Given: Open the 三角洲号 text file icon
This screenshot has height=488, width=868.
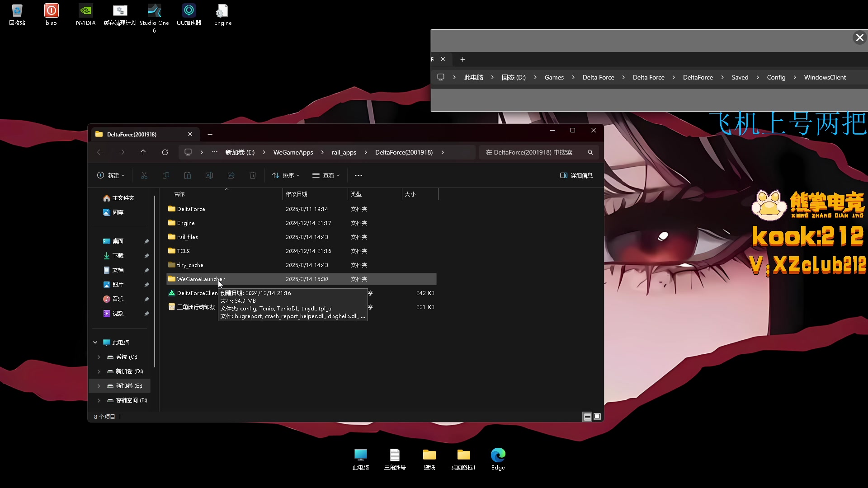Looking at the screenshot, I should pos(395,459).
